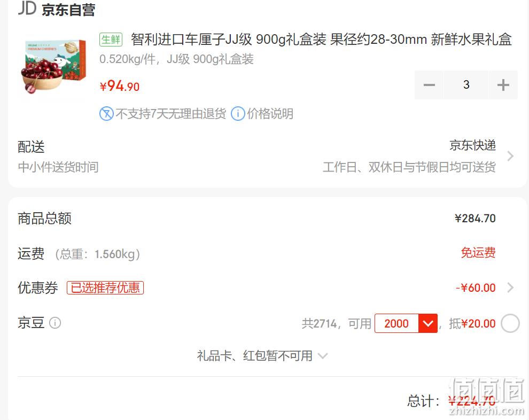Click the quantity field showing 3
529x420 pixels.
tap(466, 85)
